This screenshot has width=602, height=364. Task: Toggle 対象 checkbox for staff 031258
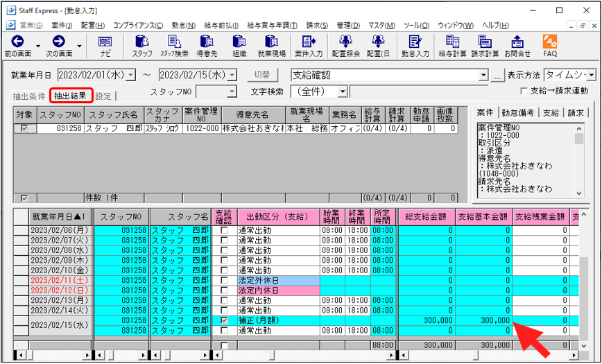pyautogui.click(x=25, y=129)
